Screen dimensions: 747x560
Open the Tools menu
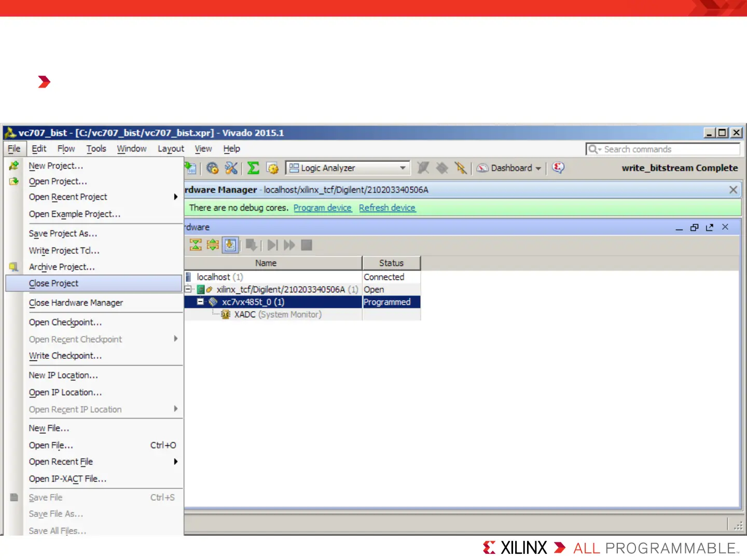pos(96,149)
